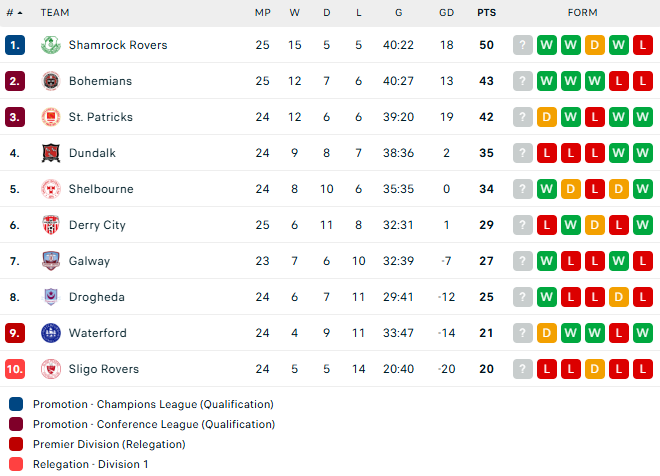Click the MP column header
Screen dimensions: 660x476
262,13
